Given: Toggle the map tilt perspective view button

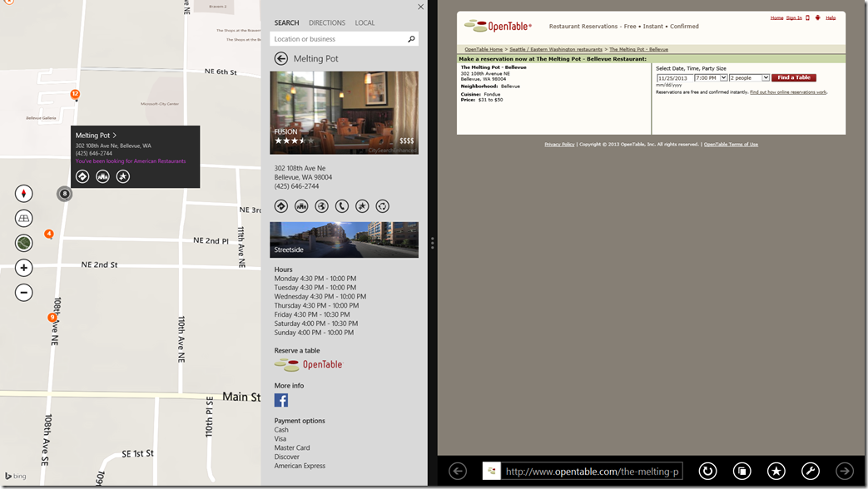Looking at the screenshot, I should (x=24, y=219).
